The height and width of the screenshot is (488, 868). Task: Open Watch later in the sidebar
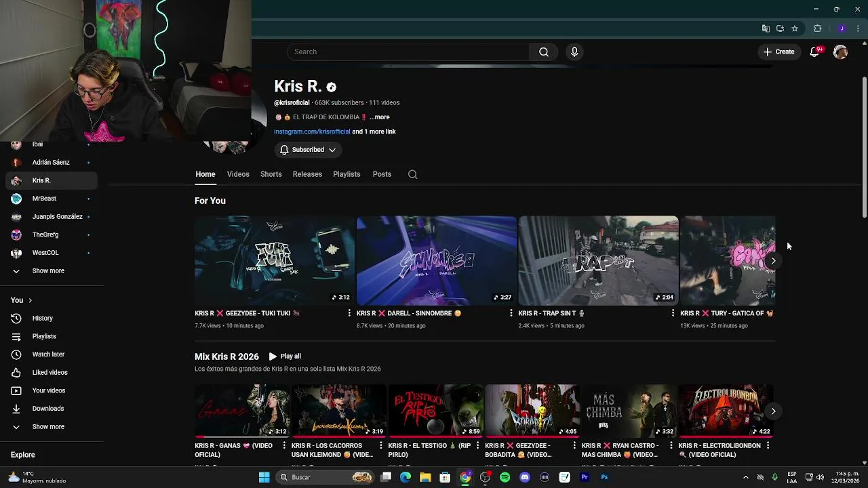(x=52, y=354)
